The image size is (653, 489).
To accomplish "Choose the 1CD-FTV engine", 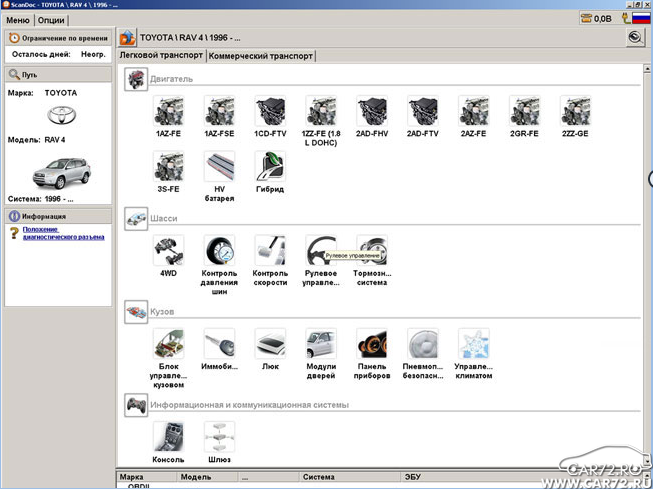I will [x=270, y=111].
